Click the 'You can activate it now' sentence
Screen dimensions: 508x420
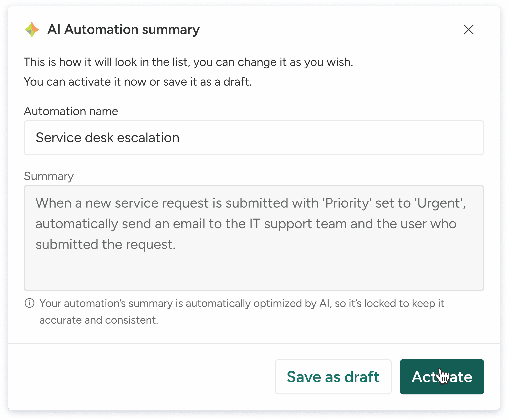(138, 82)
